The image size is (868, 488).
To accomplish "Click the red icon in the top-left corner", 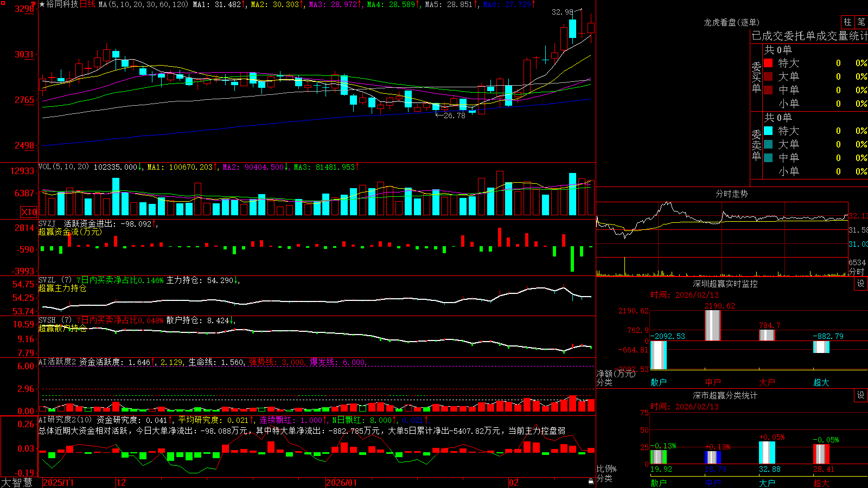I will (3, 3).
